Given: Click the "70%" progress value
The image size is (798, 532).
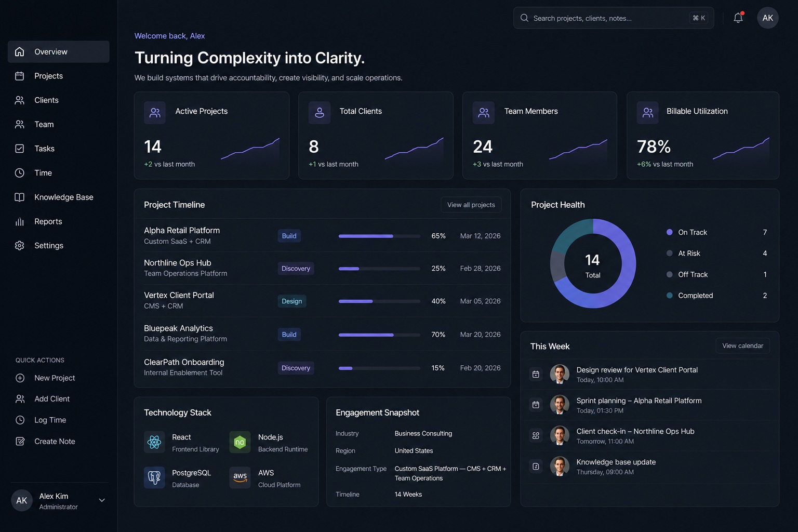Looking at the screenshot, I should click(438, 335).
